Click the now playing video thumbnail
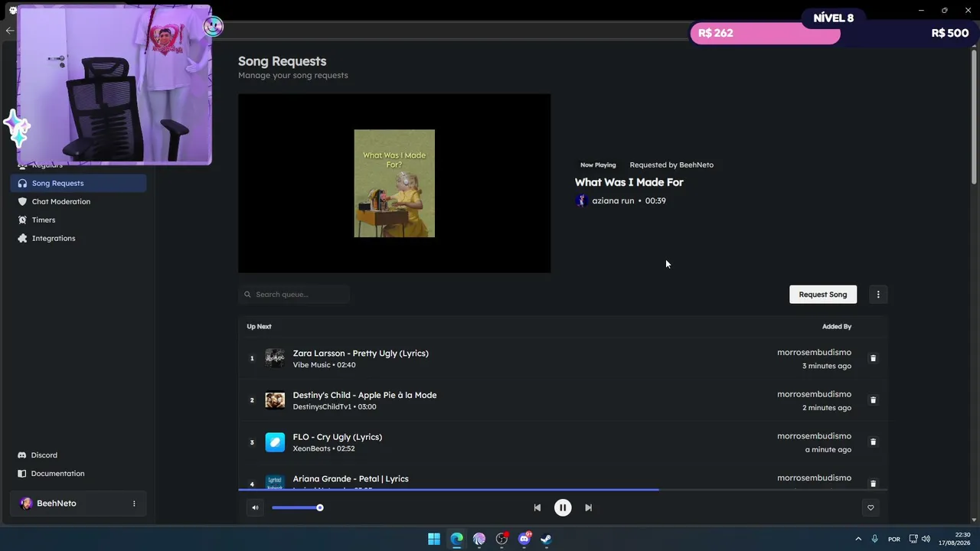 coord(394,184)
